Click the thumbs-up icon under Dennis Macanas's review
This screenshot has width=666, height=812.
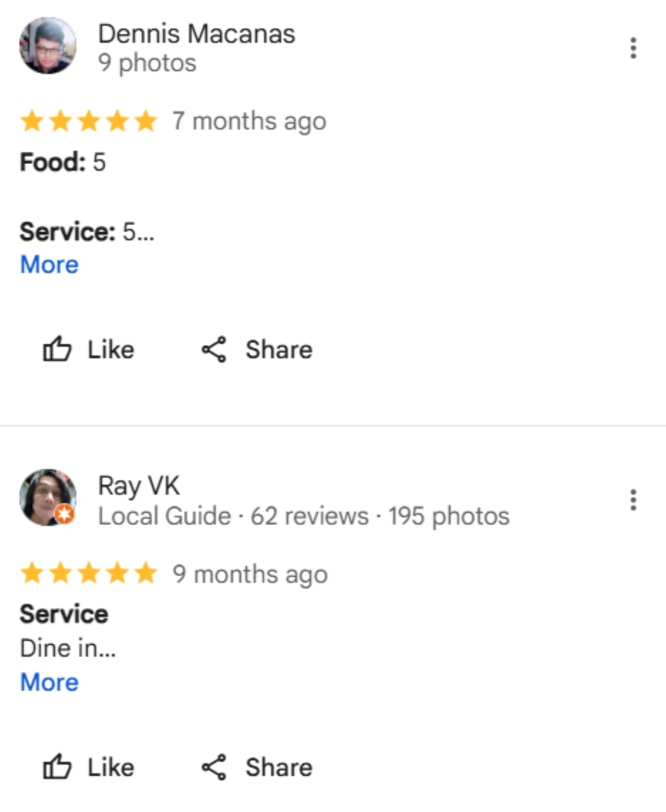click(57, 349)
